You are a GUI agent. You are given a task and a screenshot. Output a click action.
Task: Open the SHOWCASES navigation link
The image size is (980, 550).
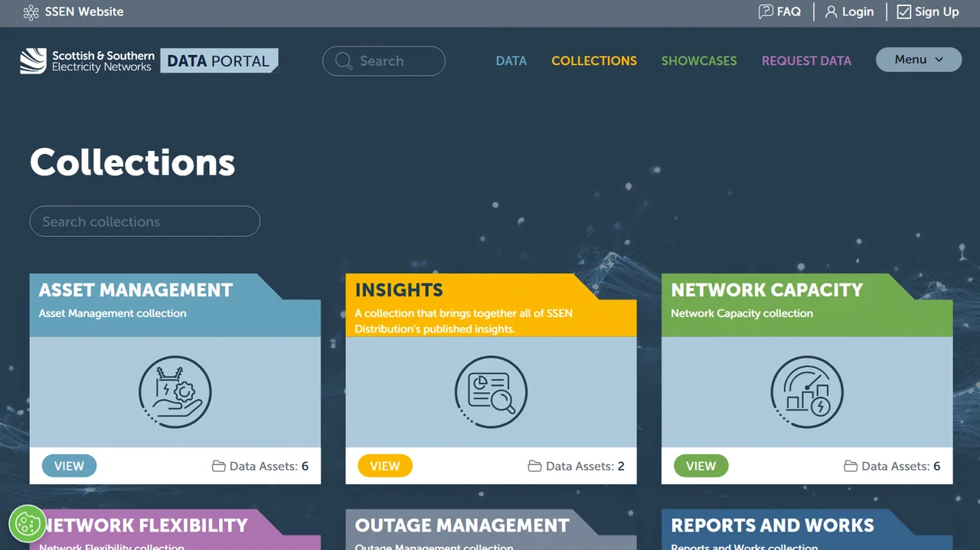point(698,61)
